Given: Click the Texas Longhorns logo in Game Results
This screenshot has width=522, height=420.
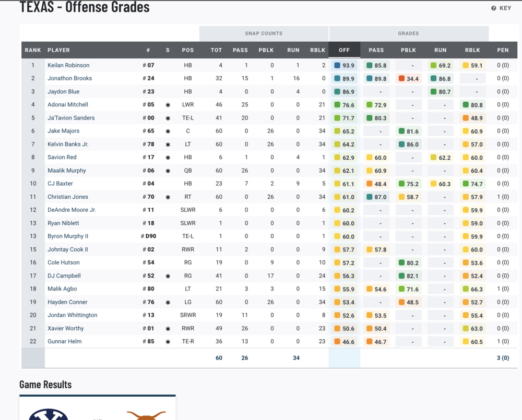Looking at the screenshot, I should (x=146, y=415).
